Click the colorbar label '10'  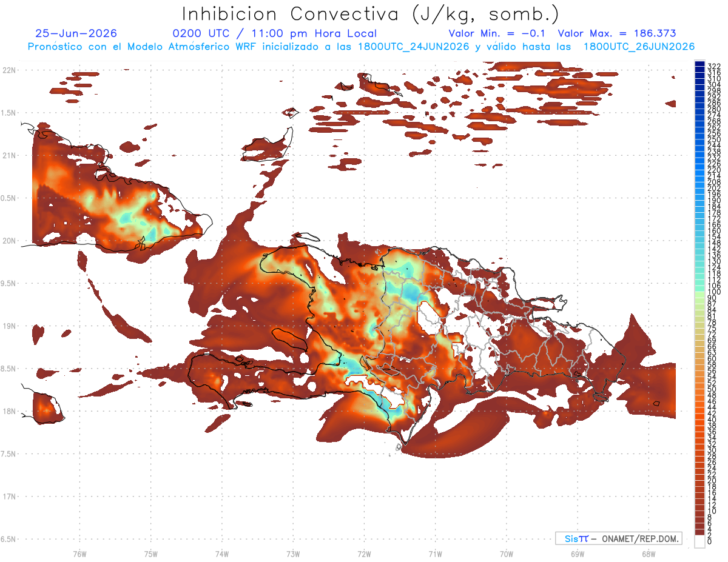point(712,511)
